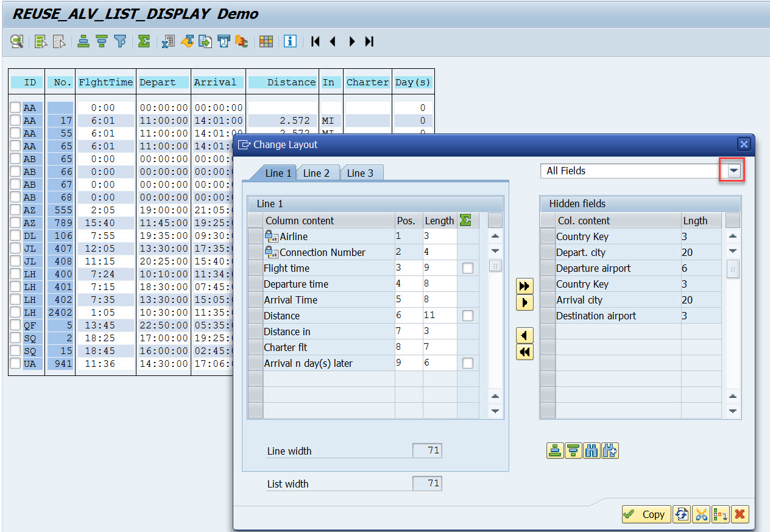Open the Sort Ascending toolbar icon

tap(83, 41)
